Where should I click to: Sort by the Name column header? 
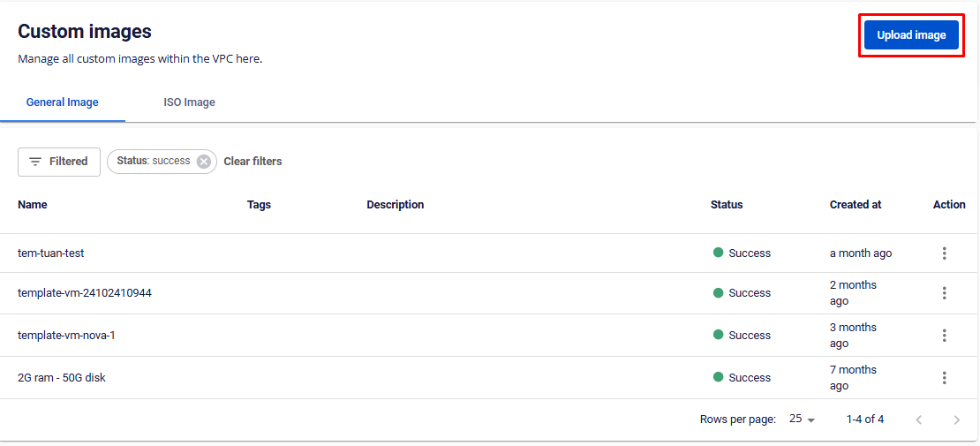pos(33,205)
